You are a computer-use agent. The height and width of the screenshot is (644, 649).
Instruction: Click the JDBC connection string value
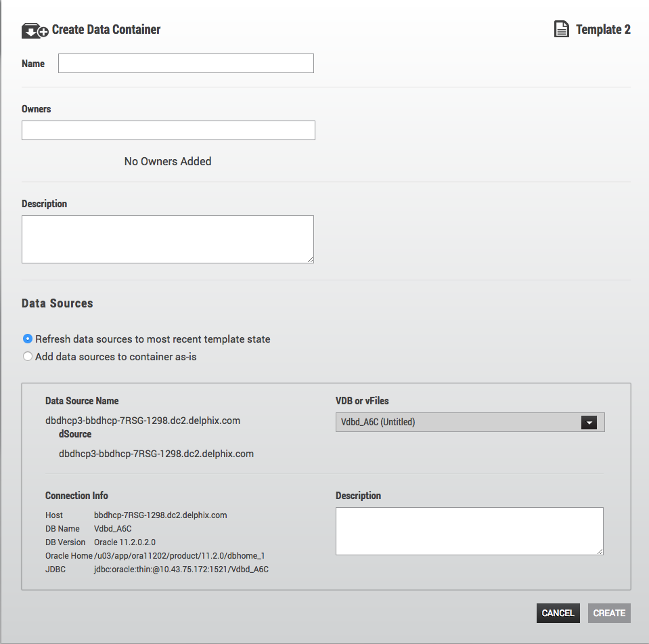pos(181,570)
